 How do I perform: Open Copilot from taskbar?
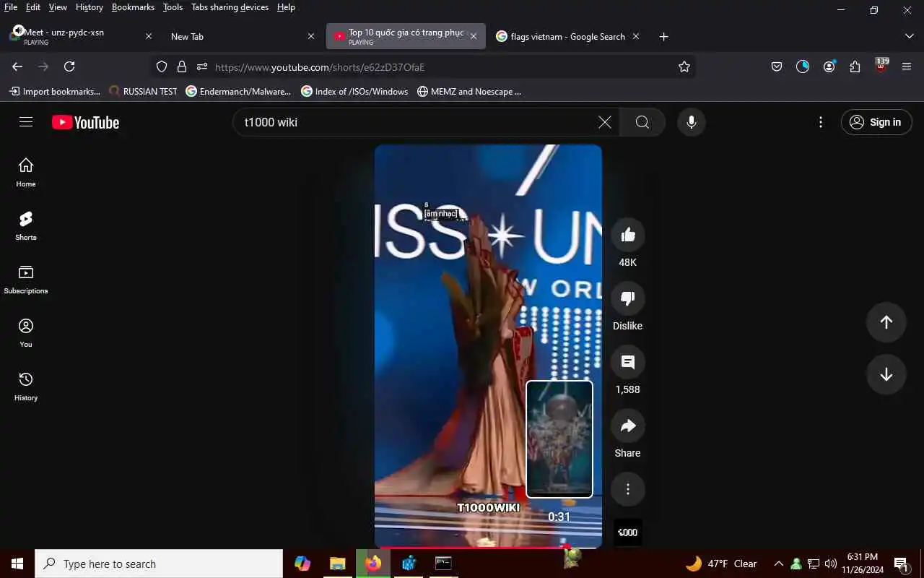(x=302, y=564)
